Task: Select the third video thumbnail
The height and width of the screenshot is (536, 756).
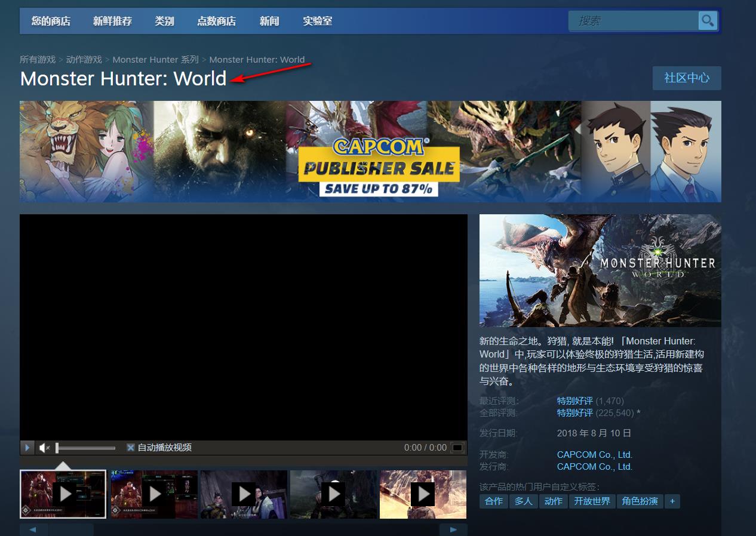Action: pos(244,494)
